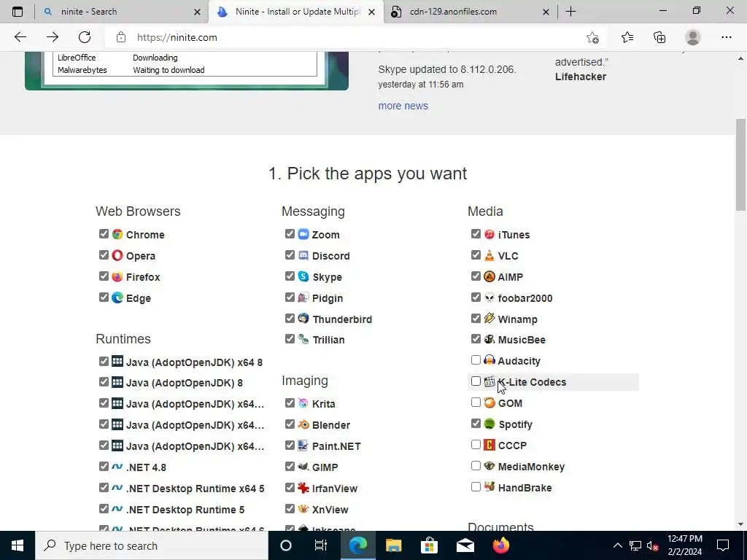Open the more news link
This screenshot has height=560, width=747.
click(x=403, y=106)
